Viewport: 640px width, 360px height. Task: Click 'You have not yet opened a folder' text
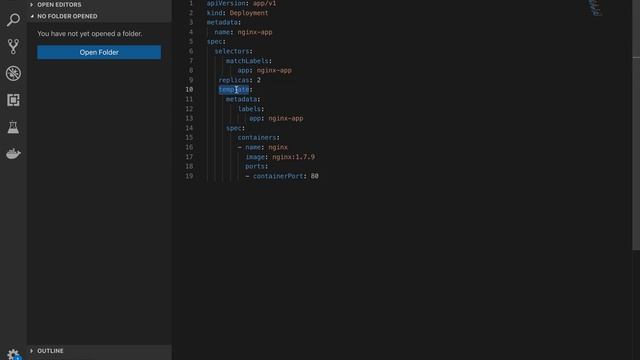pos(90,34)
